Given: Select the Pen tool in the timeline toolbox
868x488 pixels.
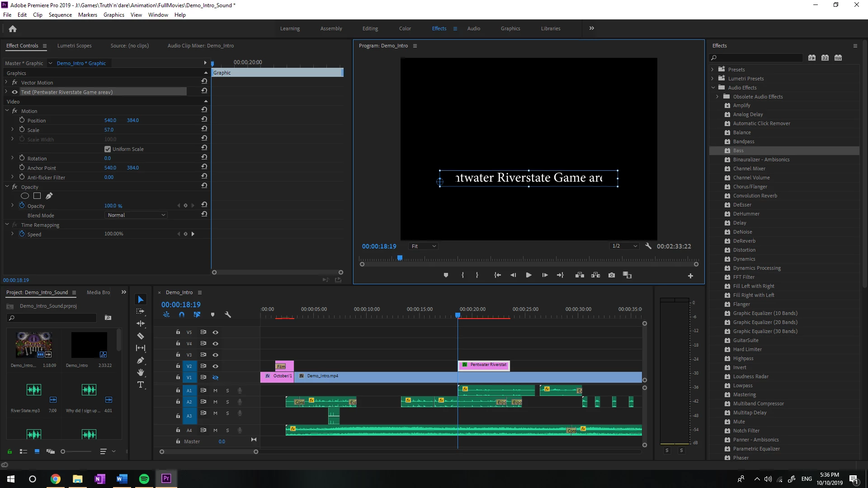Looking at the screenshot, I should point(141,360).
